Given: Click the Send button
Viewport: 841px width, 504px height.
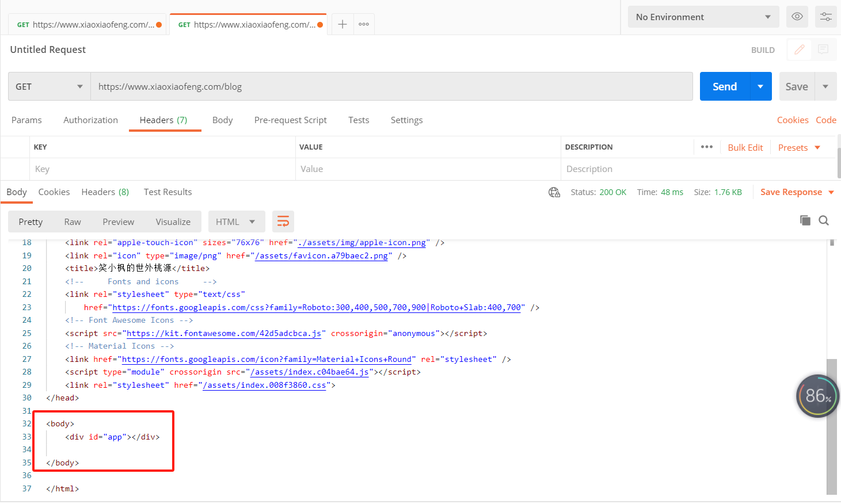Looking at the screenshot, I should 725,86.
